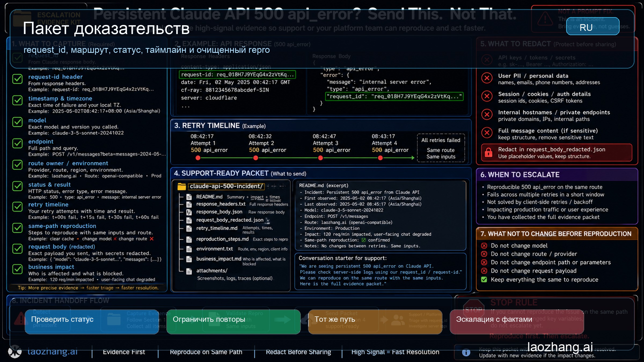This screenshot has width=644, height=362.
Task: Click the Tip: More precise evidence line
Action: coord(88,288)
